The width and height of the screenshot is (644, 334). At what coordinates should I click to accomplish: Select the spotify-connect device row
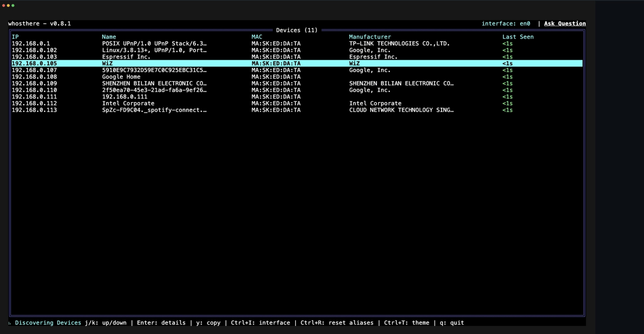click(x=297, y=110)
